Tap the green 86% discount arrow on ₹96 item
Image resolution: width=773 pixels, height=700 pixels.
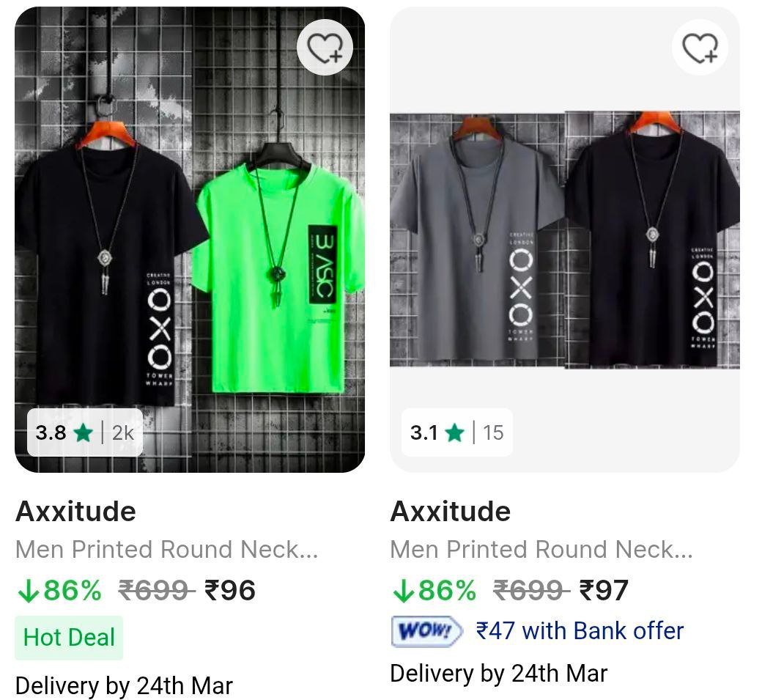pos(28,591)
